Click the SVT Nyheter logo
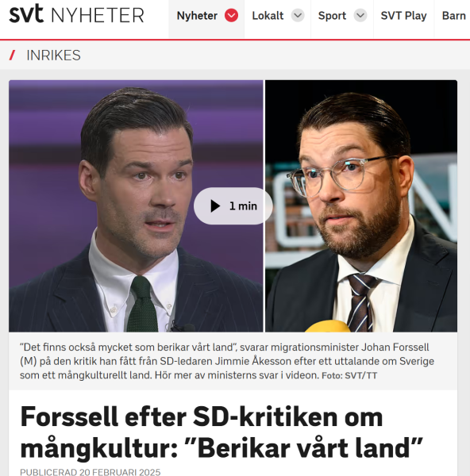 pyautogui.click(x=76, y=14)
